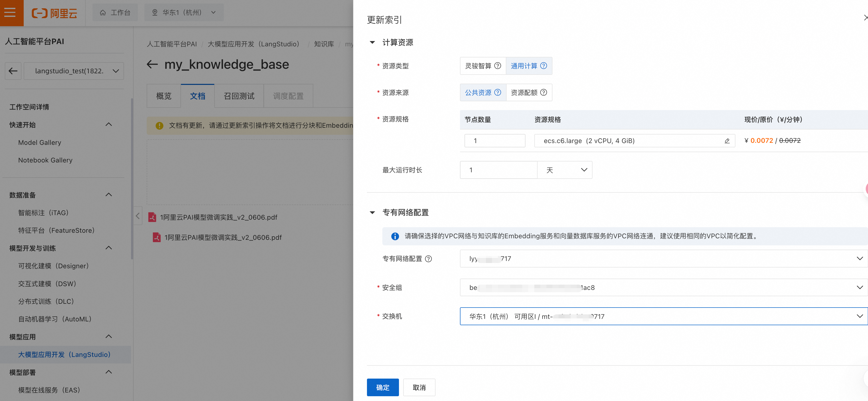This screenshot has height=401, width=868.
Task: Click the 取消 cancel button
Action: (x=419, y=388)
